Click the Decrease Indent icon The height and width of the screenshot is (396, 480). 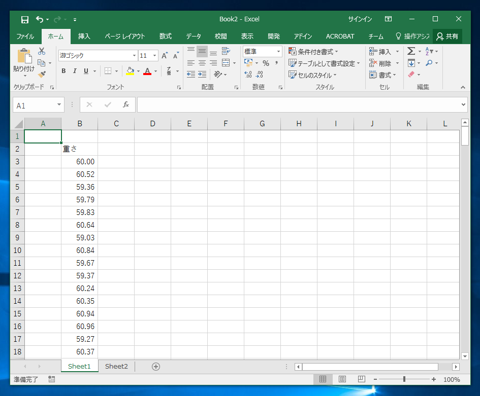point(191,74)
